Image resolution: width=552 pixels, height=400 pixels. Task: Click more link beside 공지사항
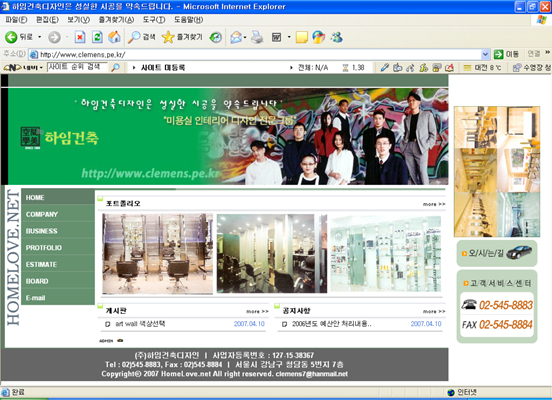434,312
